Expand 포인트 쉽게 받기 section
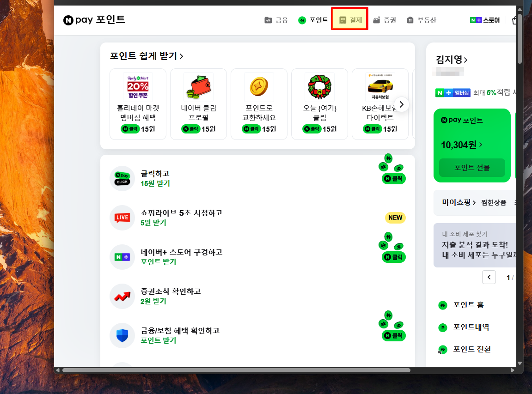The height and width of the screenshot is (394, 532). (x=146, y=56)
